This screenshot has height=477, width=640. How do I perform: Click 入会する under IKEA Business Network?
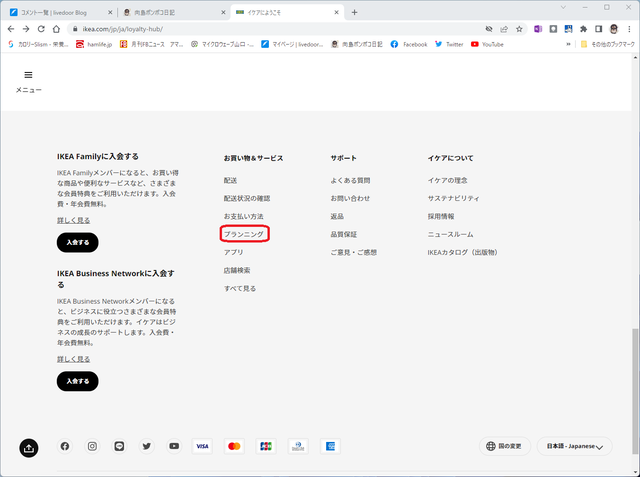(x=78, y=382)
